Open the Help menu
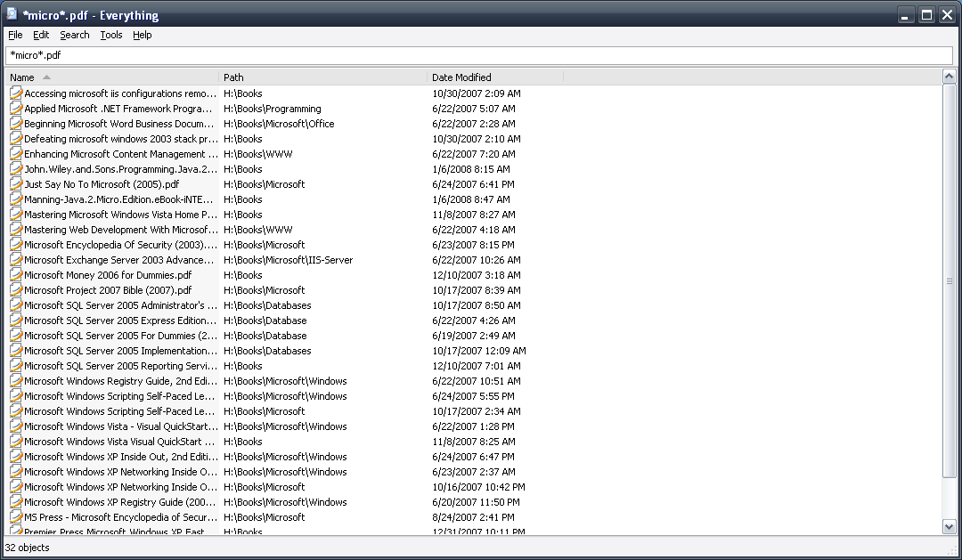The width and height of the screenshot is (962, 560). click(142, 35)
